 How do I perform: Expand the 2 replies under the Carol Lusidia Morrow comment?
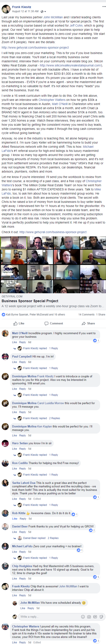tap(42, 418)
